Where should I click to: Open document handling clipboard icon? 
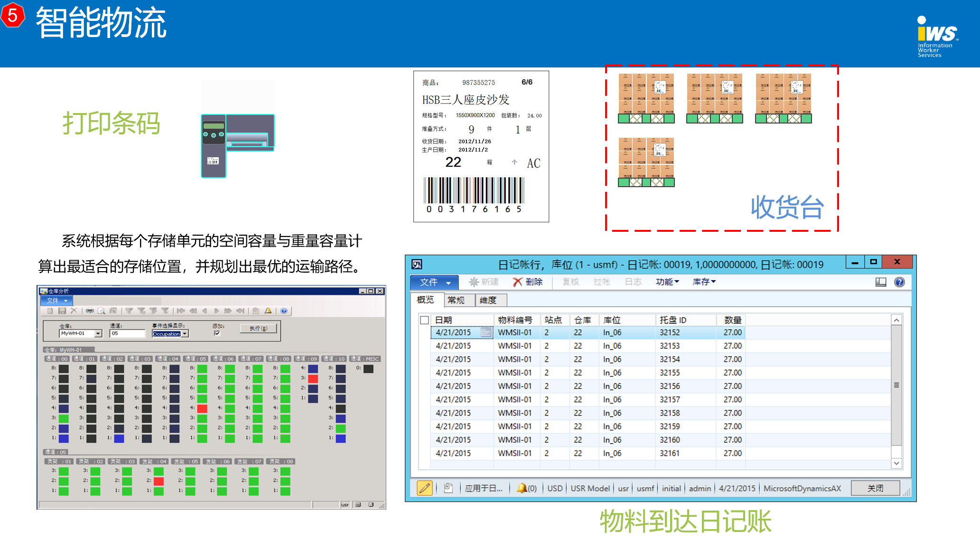pyautogui.click(x=256, y=311)
